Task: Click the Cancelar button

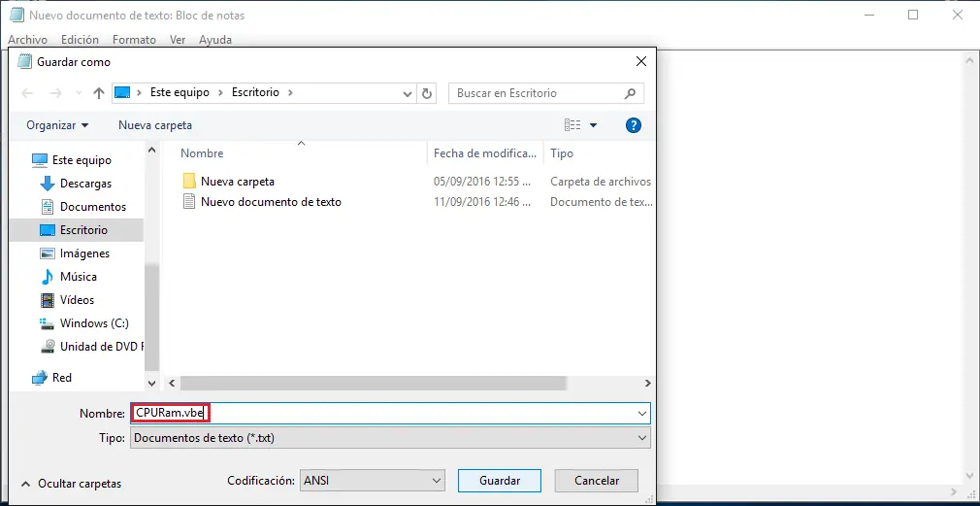Action: pyautogui.click(x=597, y=481)
